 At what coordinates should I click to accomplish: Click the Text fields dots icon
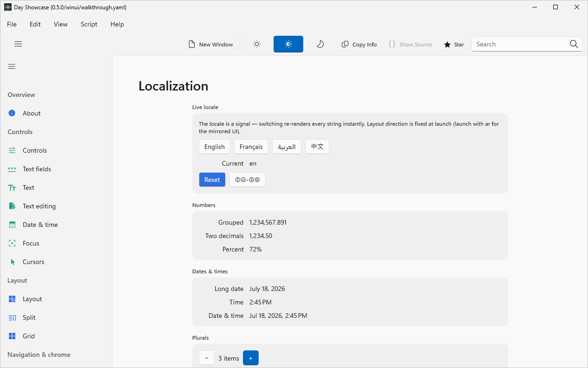pos(12,169)
